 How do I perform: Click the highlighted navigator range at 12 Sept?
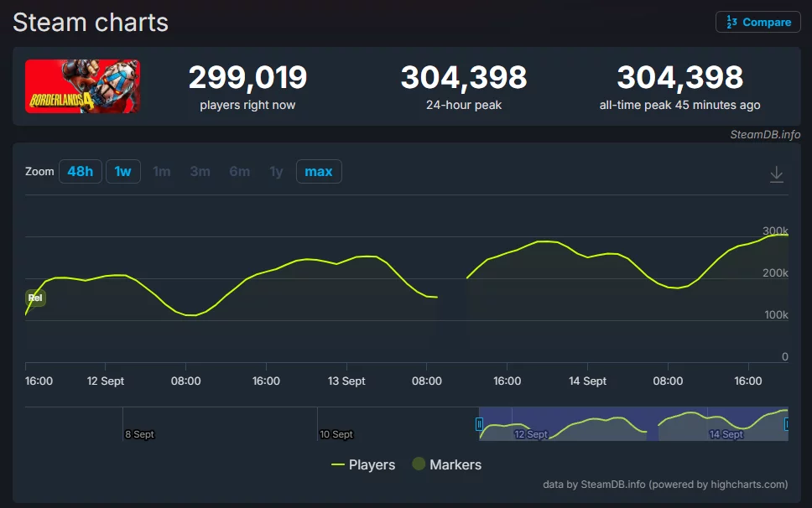coord(530,434)
